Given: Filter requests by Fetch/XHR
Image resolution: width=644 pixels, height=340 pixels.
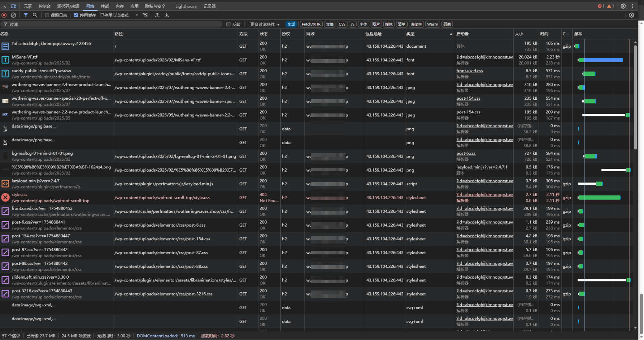Looking at the screenshot, I should point(311,24).
